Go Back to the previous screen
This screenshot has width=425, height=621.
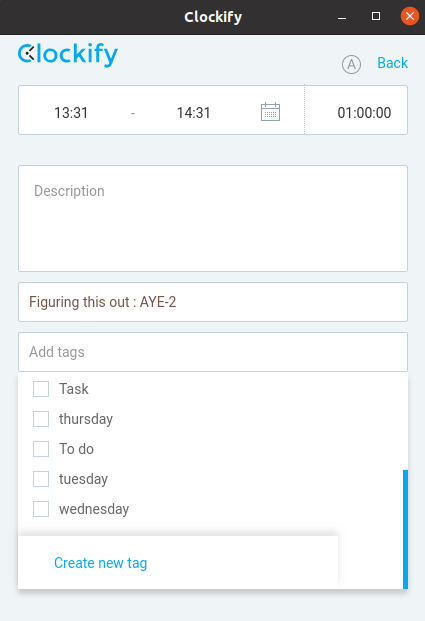pyautogui.click(x=392, y=63)
